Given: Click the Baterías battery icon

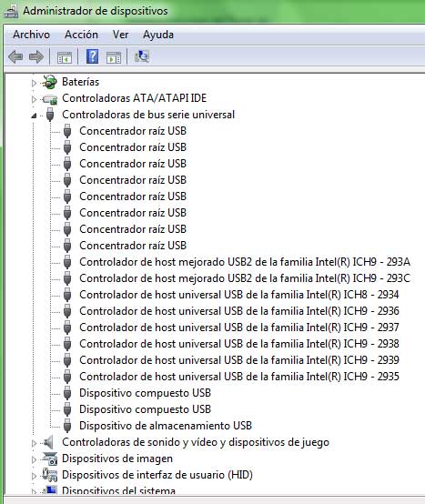Looking at the screenshot, I should (50, 82).
